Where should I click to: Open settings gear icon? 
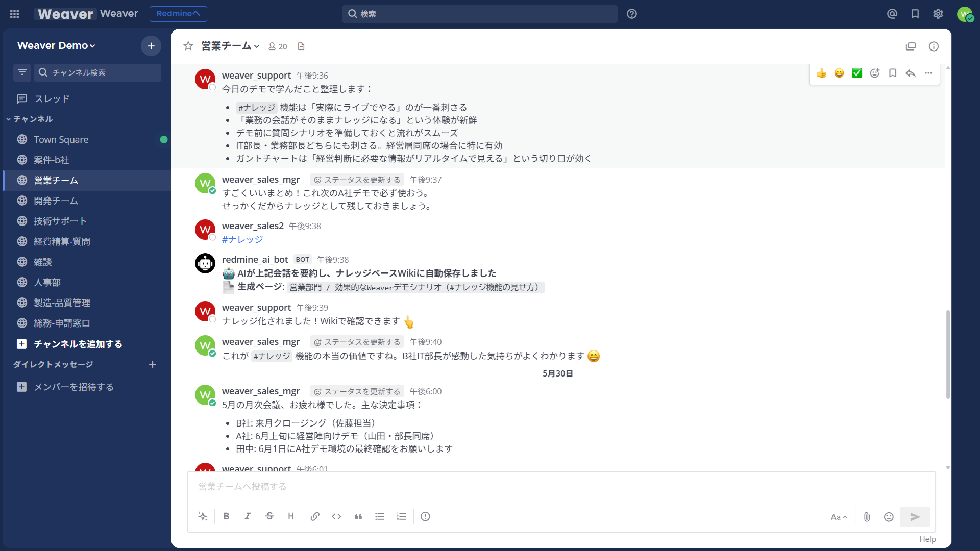938,14
